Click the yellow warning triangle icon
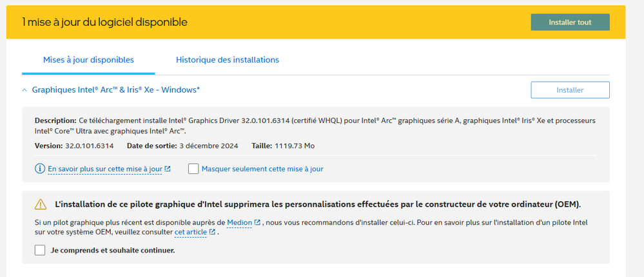Viewport: 644px width, 277px height. pyautogui.click(x=41, y=204)
